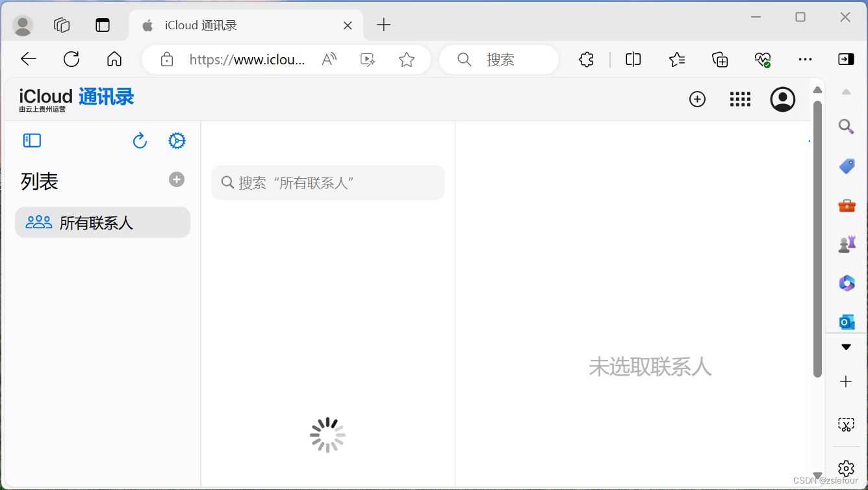The image size is (868, 490).
Task: Click page scrollbar up arrow
Action: pyautogui.click(x=817, y=90)
